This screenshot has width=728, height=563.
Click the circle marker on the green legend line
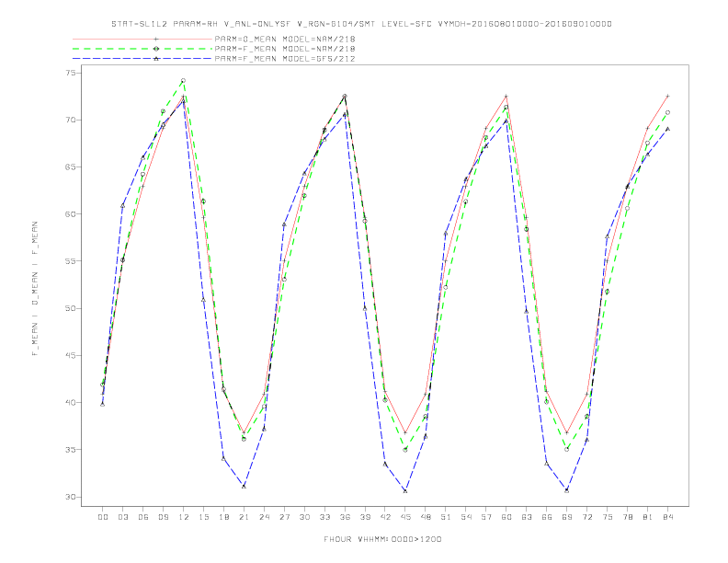[x=156, y=49]
